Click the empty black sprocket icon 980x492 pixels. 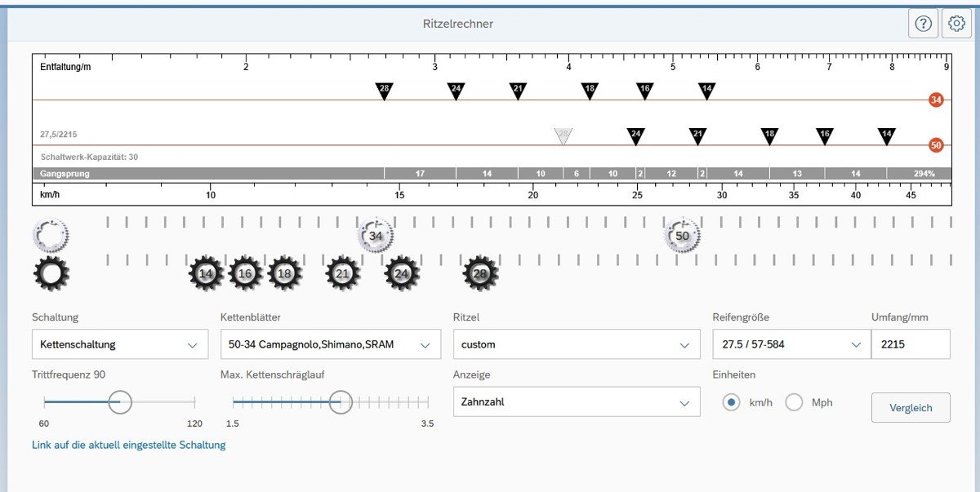coord(51,274)
